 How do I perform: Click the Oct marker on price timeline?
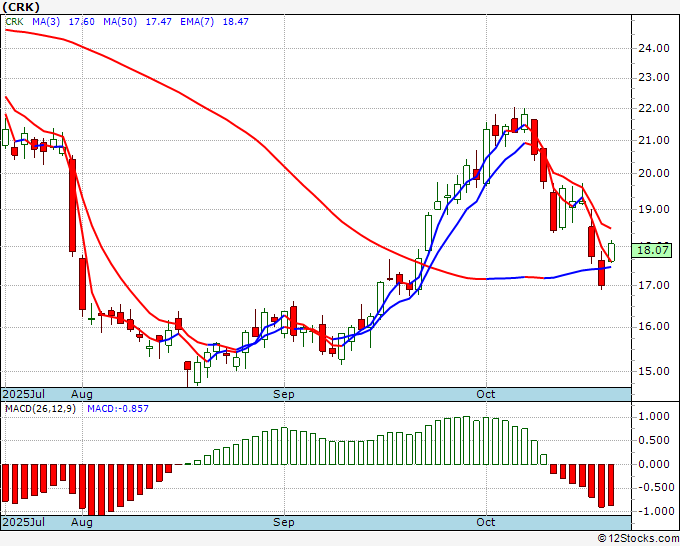point(485,394)
